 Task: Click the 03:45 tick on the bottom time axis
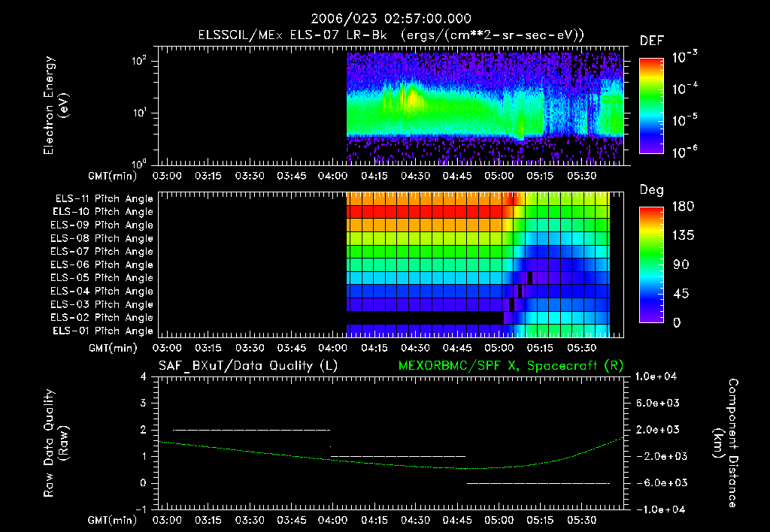pyautogui.click(x=291, y=520)
